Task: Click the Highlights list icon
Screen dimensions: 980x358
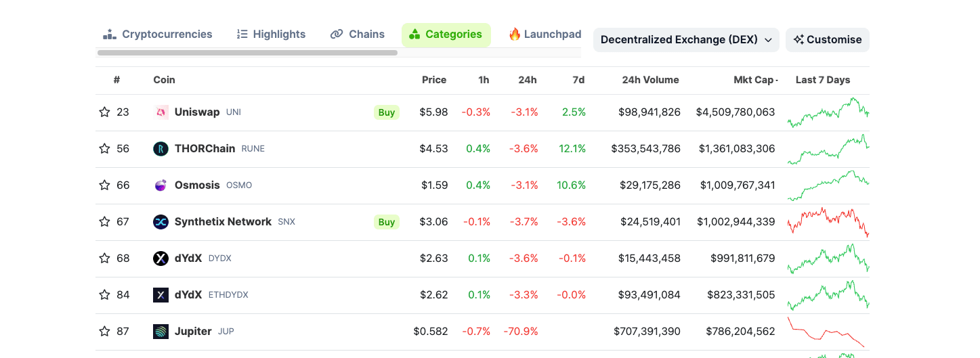Action: 242,34
